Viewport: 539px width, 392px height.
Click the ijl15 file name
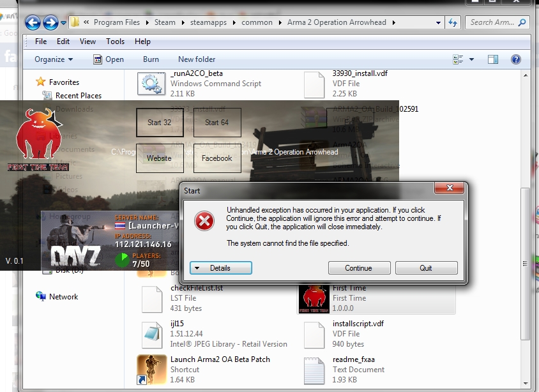coord(177,324)
